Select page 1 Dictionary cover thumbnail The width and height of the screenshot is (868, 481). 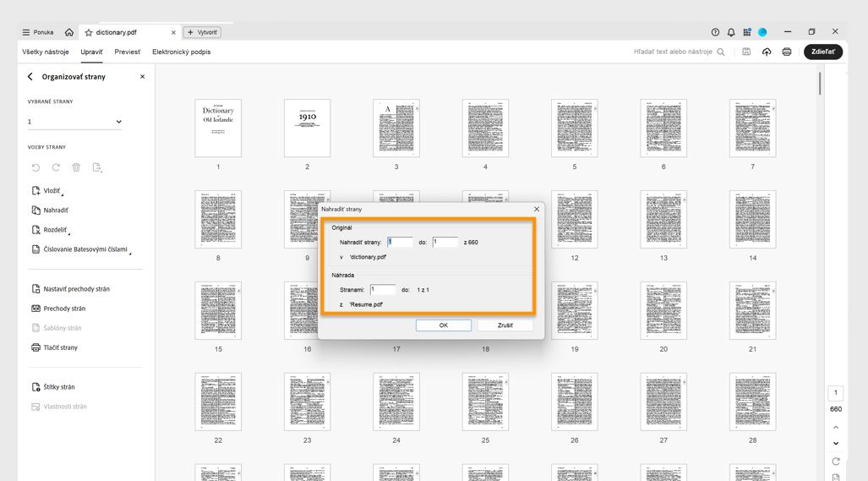(218, 128)
